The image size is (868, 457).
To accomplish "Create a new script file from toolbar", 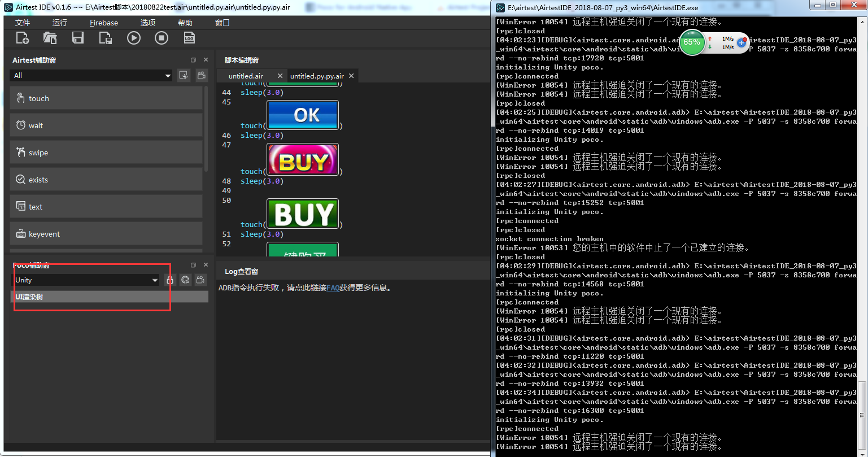I will tap(23, 38).
